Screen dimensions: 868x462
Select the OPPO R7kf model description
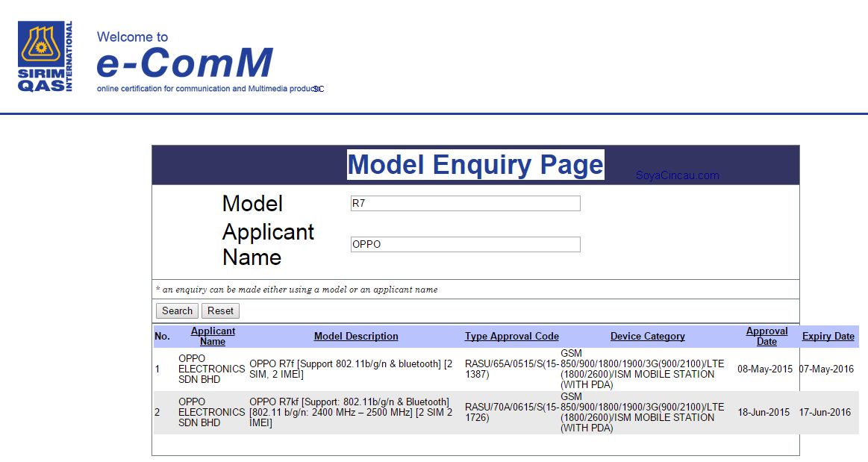pyautogui.click(x=351, y=412)
